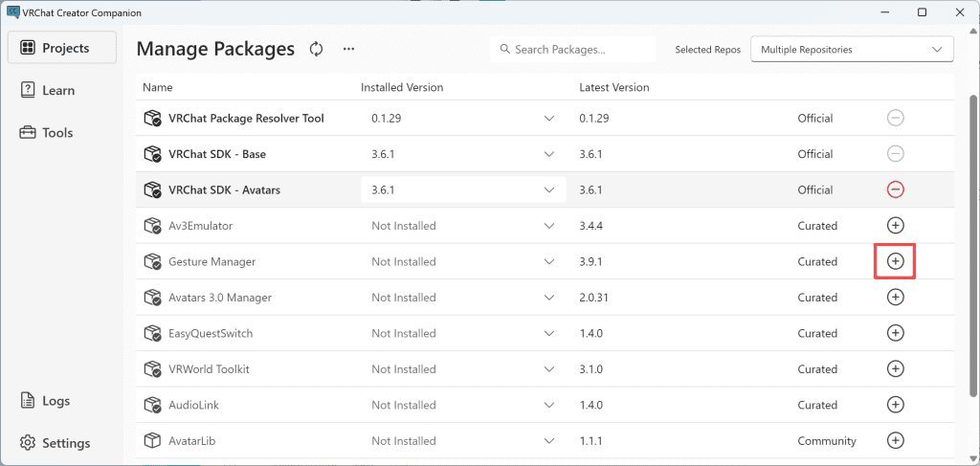The image size is (980, 466).
Task: Open the three-dots more options menu
Action: (348, 49)
